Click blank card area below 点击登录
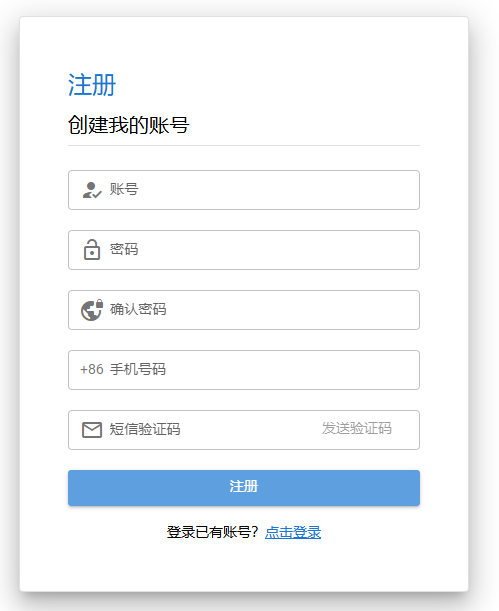499x611 pixels. tap(244, 567)
